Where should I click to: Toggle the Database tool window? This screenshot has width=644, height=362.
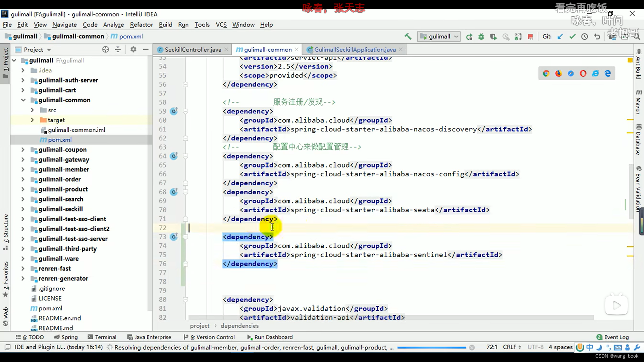[638, 139]
